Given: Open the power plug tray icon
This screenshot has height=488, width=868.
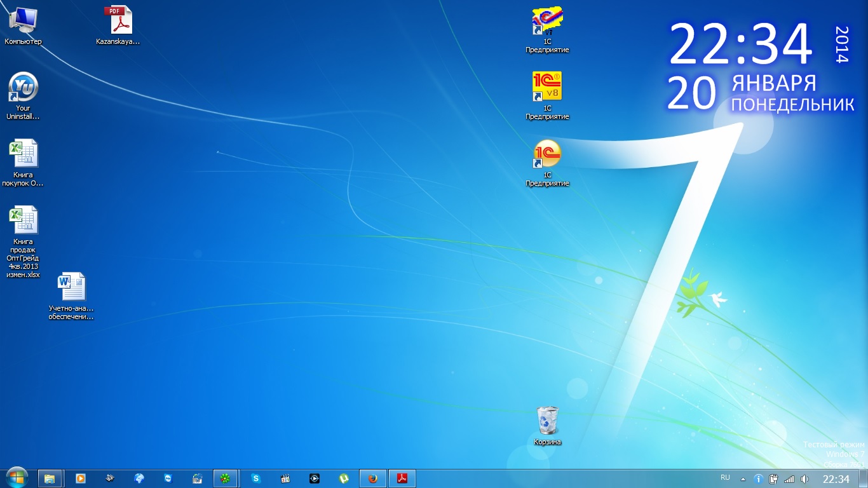Looking at the screenshot, I should [773, 479].
